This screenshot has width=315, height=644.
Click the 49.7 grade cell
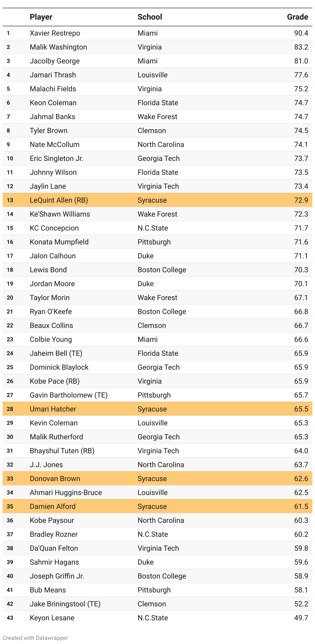301,618
